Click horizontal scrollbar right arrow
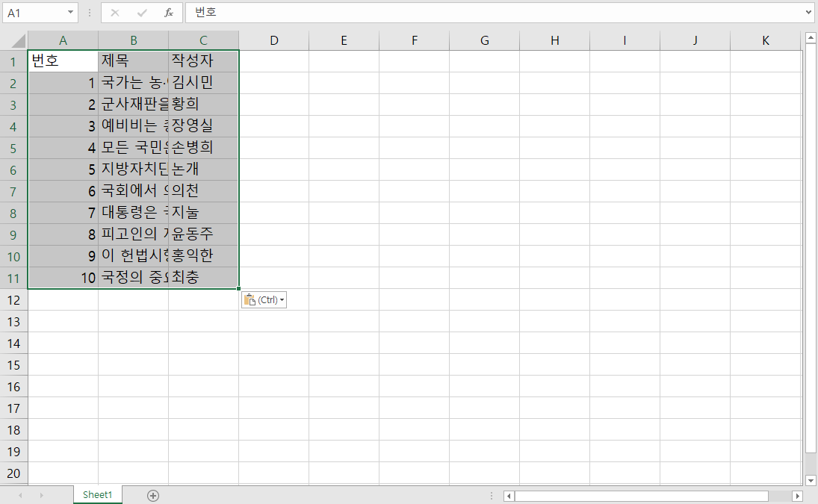Viewport: 818px width, 504px height. (x=797, y=496)
